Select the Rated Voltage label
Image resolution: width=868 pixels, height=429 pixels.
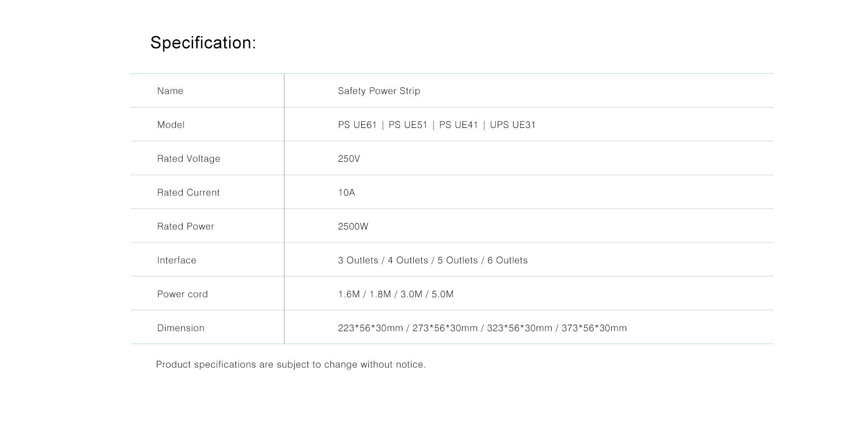(x=189, y=159)
